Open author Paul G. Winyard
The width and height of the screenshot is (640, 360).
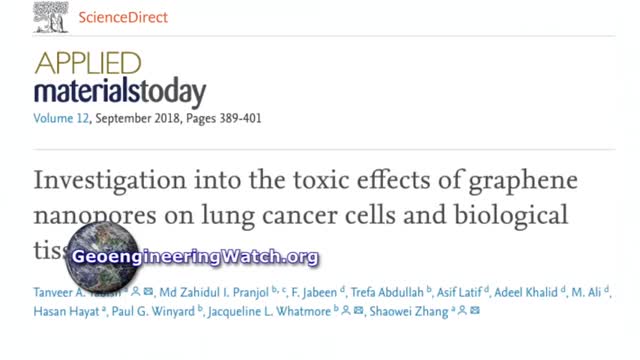pos(153,311)
